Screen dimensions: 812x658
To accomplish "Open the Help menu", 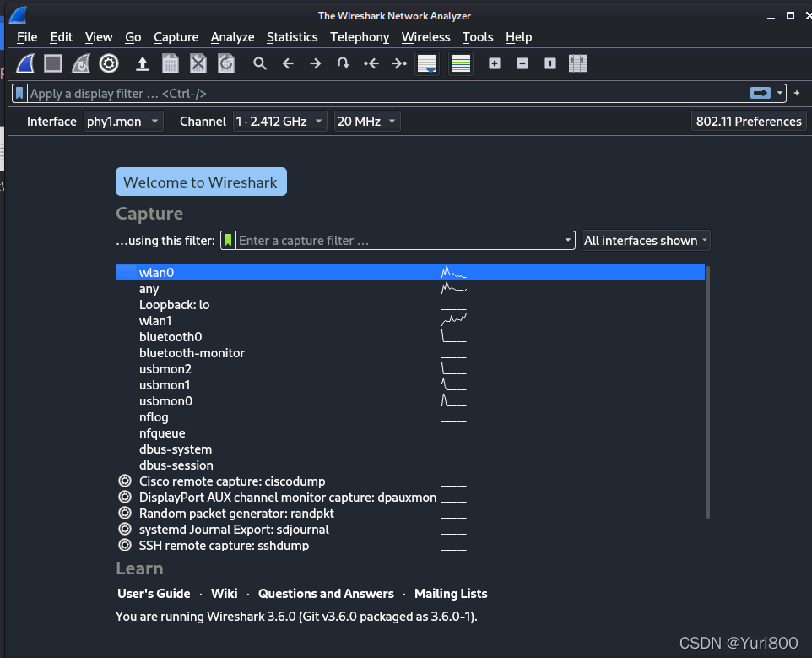I will [x=519, y=37].
